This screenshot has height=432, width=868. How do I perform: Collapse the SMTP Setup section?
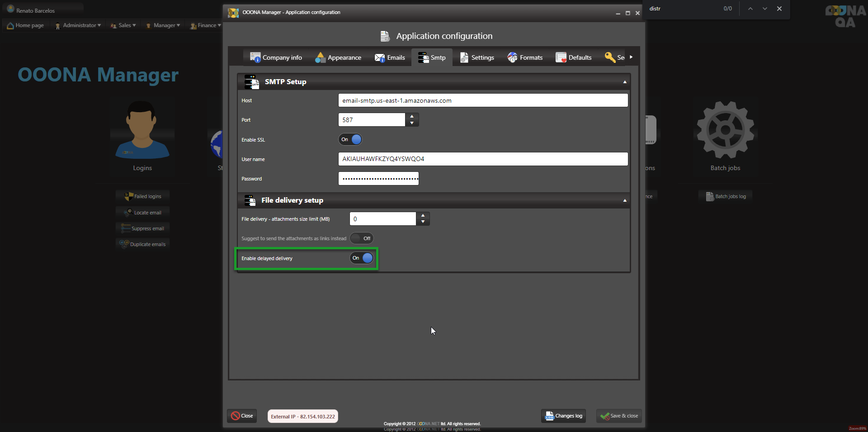pos(625,82)
